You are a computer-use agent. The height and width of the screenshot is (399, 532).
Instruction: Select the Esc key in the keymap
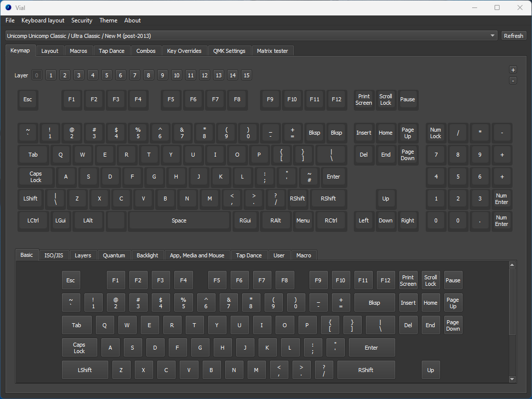tap(28, 100)
